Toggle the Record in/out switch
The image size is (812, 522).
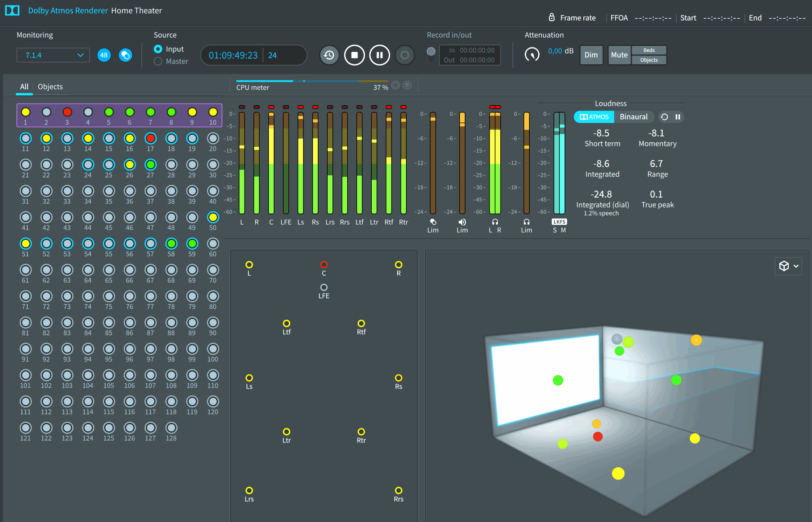pos(431,55)
